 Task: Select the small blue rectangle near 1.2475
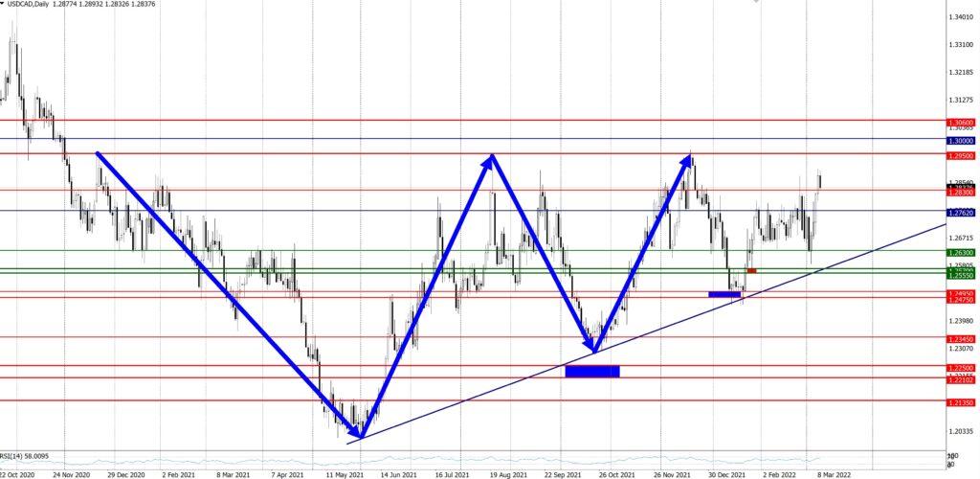(x=724, y=294)
